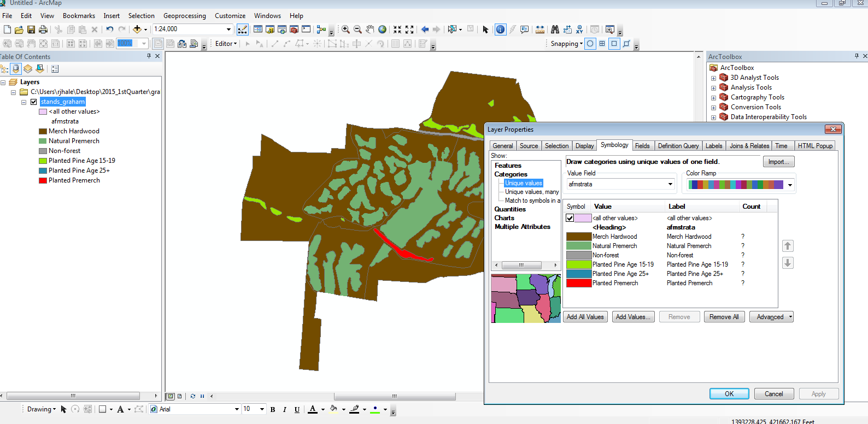Save the map with the floppy disk icon
The image size is (868, 424).
tap(31, 30)
